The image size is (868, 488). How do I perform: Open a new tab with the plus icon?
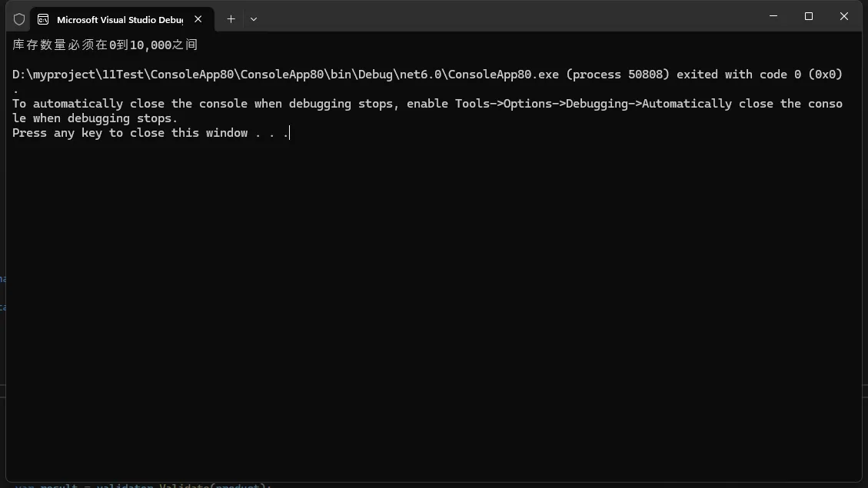pos(231,19)
